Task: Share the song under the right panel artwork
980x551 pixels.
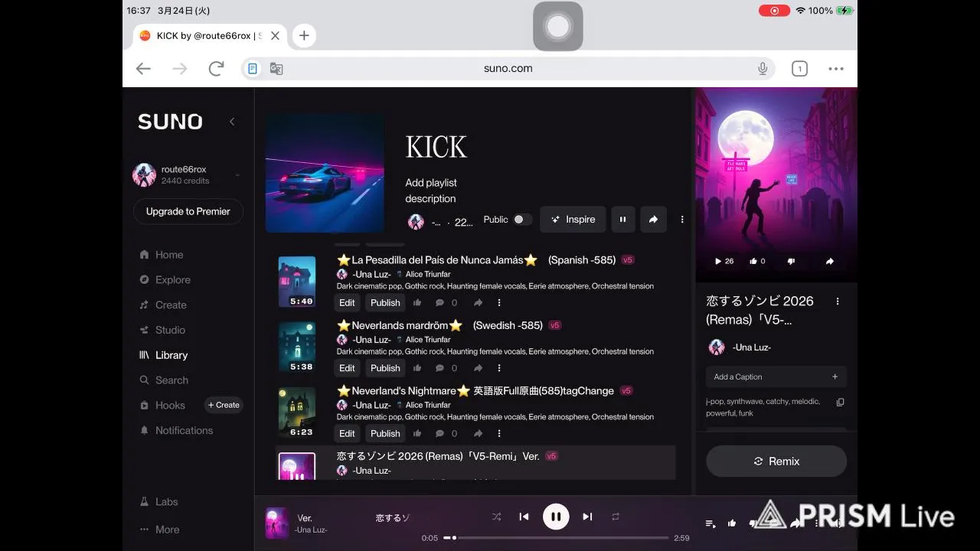Action: click(x=829, y=261)
